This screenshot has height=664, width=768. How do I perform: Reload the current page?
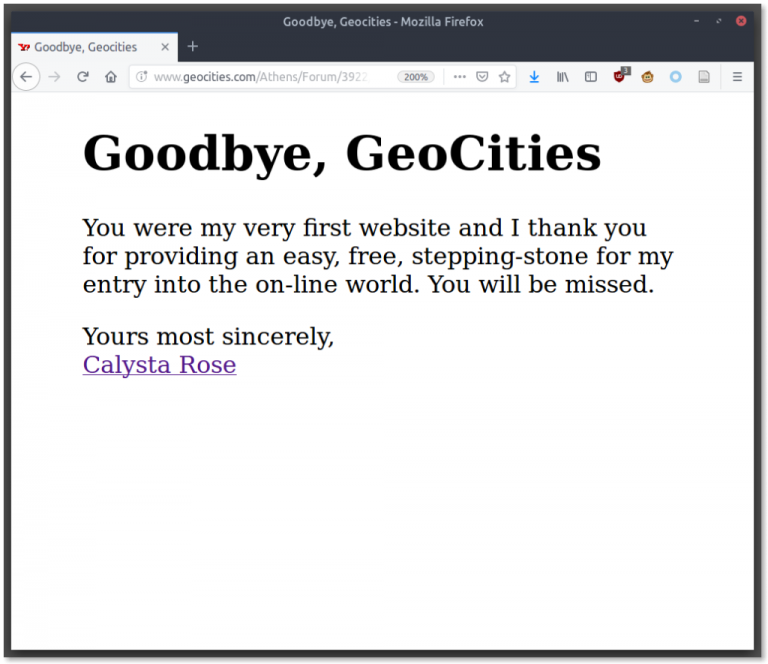pos(83,77)
